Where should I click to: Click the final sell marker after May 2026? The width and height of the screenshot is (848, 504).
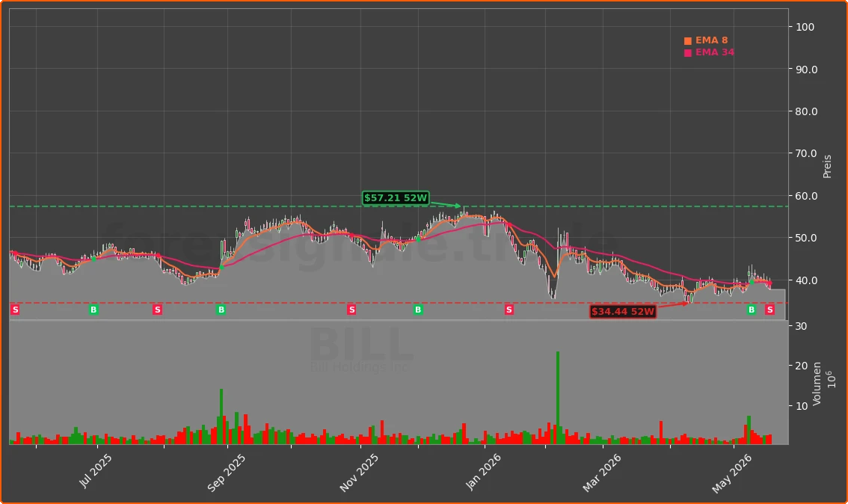tap(770, 310)
